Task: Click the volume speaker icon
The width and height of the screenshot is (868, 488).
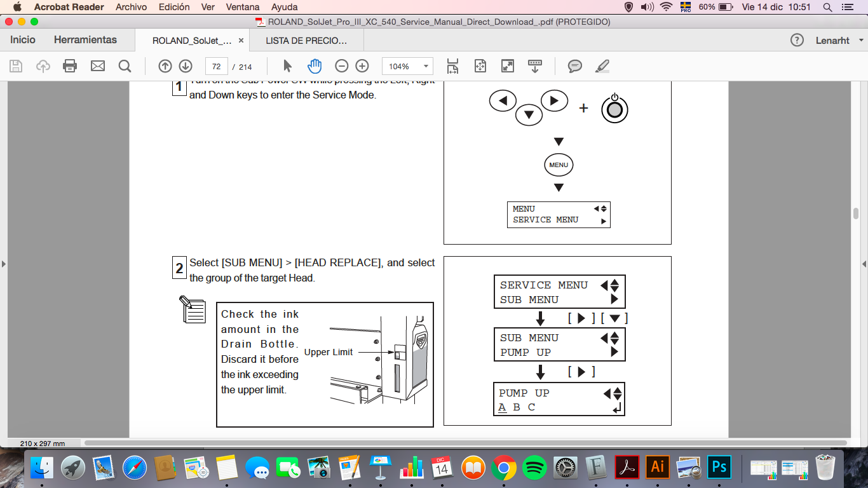Action: (x=647, y=7)
